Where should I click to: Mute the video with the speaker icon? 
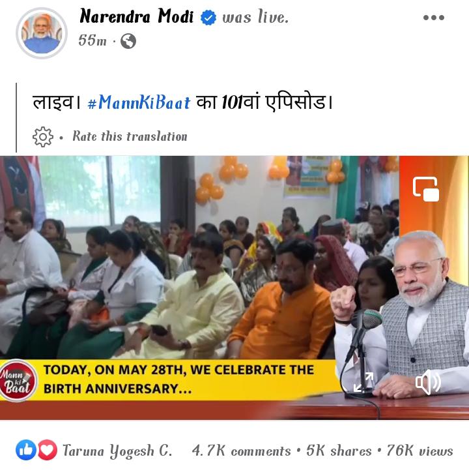click(428, 382)
